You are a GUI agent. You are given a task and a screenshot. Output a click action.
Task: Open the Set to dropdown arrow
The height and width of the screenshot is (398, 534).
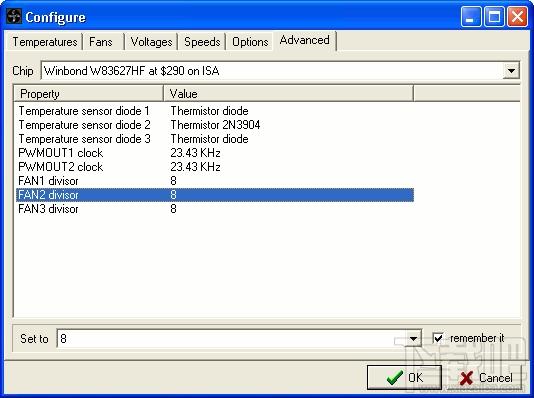pyautogui.click(x=413, y=338)
